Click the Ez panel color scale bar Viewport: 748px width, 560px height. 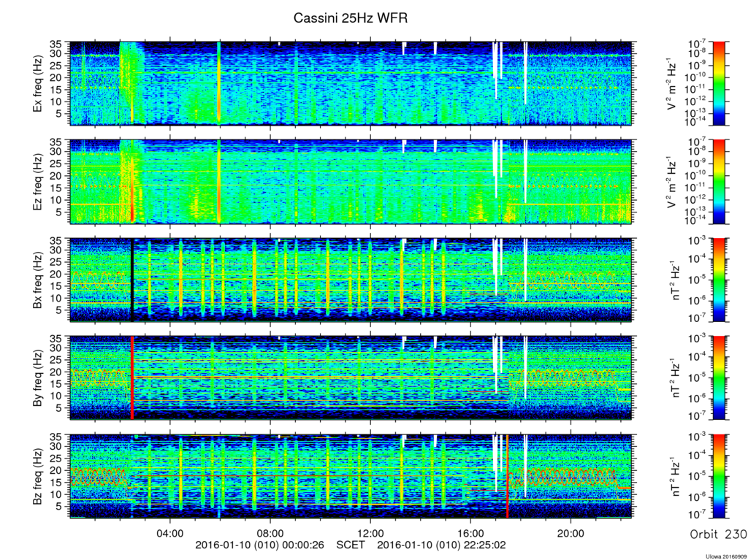point(719,182)
